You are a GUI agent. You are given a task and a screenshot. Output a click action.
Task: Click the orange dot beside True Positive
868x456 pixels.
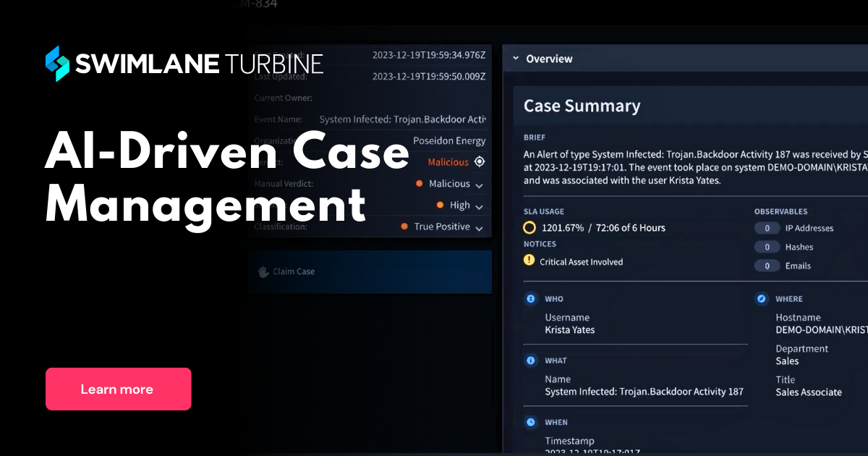pyautogui.click(x=404, y=227)
